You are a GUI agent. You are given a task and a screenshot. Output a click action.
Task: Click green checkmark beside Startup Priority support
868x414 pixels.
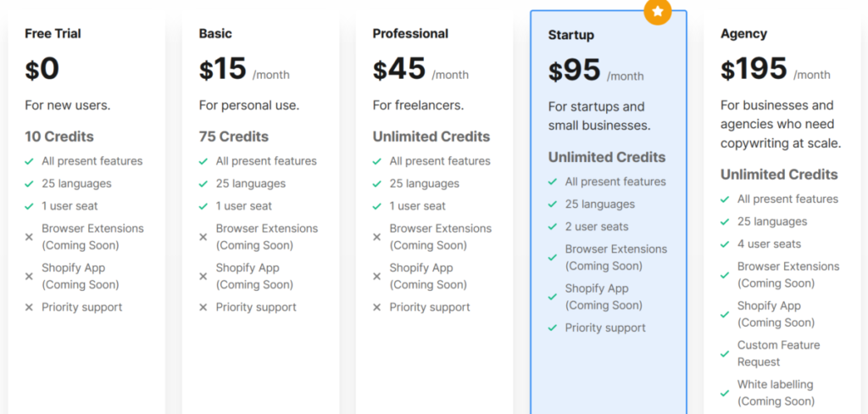point(553,327)
